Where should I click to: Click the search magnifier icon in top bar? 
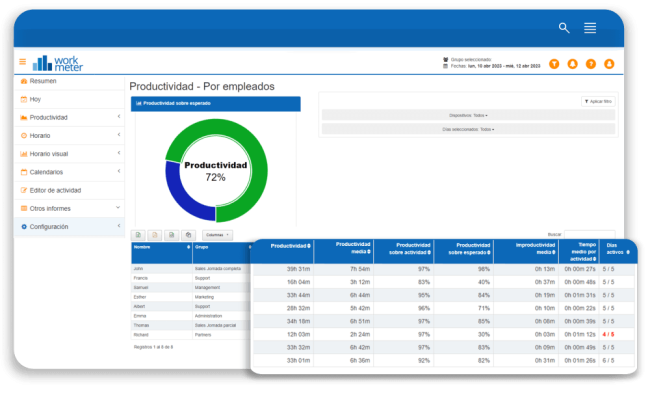point(564,28)
